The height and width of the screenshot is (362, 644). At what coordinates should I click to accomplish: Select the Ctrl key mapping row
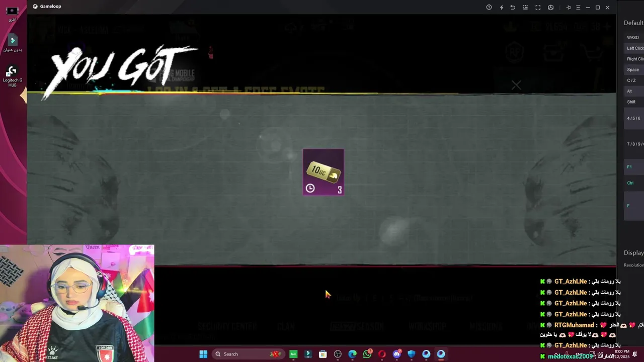point(634,183)
